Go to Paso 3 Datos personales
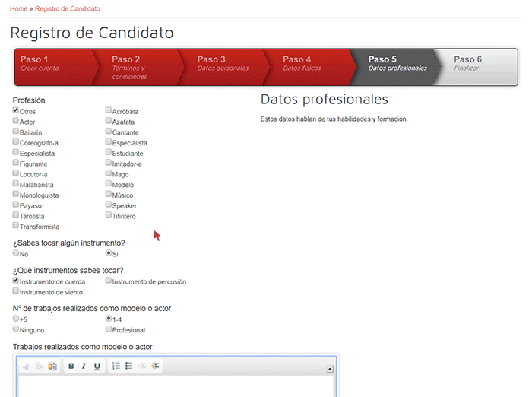This screenshot has width=532, height=397. (x=224, y=67)
